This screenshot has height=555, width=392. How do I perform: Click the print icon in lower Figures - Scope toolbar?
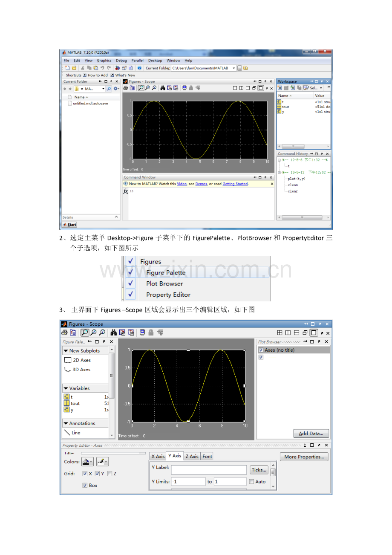(64, 332)
